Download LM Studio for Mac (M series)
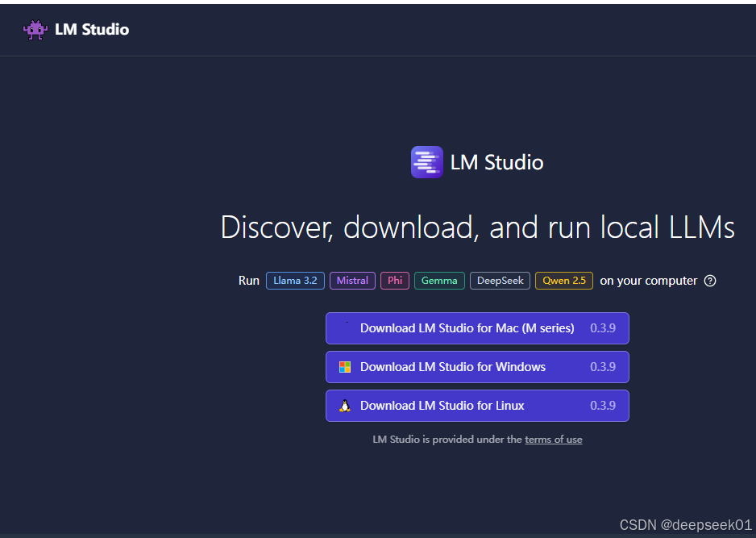The width and height of the screenshot is (756, 538). (x=477, y=328)
